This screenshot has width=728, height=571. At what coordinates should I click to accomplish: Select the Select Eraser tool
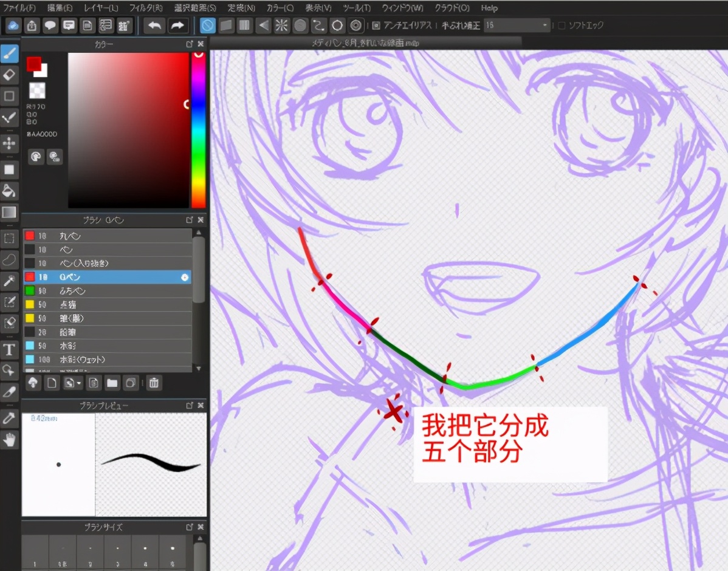(9, 323)
